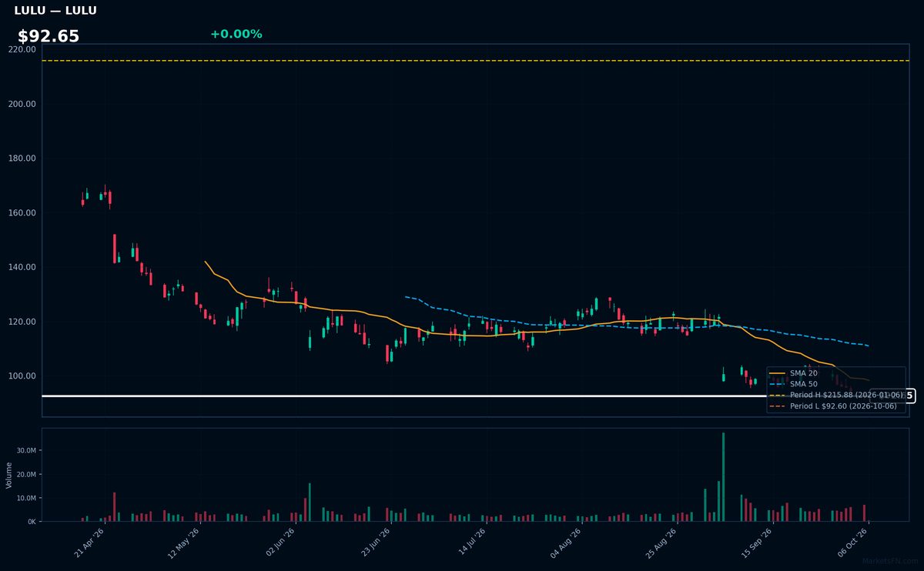Select the SMA 50 legend entry

point(793,384)
